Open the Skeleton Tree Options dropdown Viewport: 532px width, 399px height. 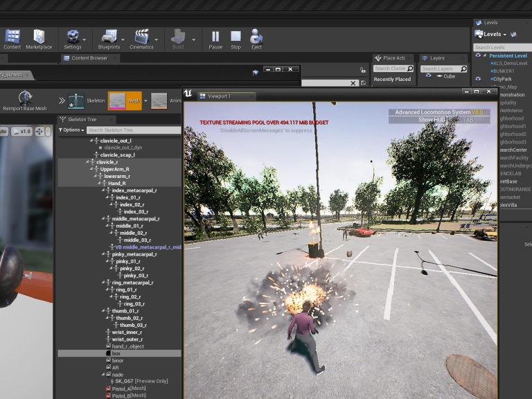[x=71, y=130]
